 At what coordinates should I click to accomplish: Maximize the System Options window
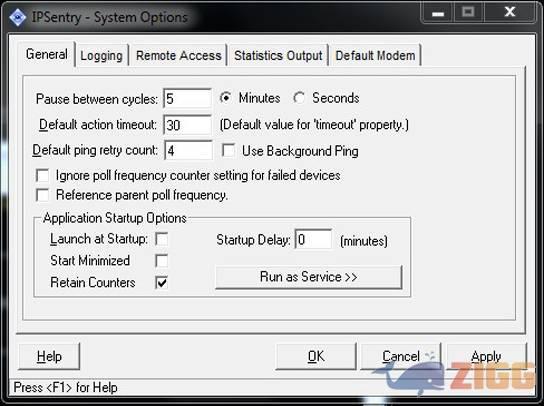click(468, 13)
